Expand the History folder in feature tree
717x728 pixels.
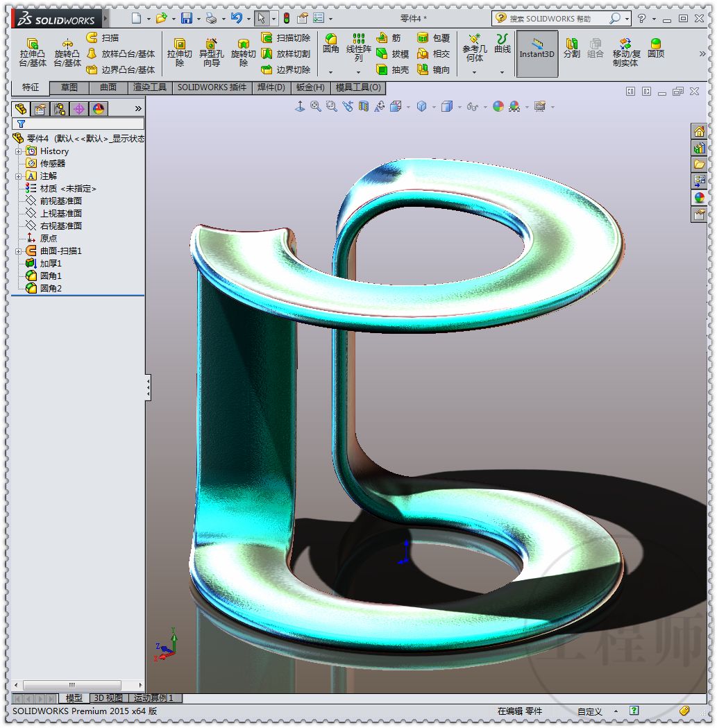pos(19,151)
